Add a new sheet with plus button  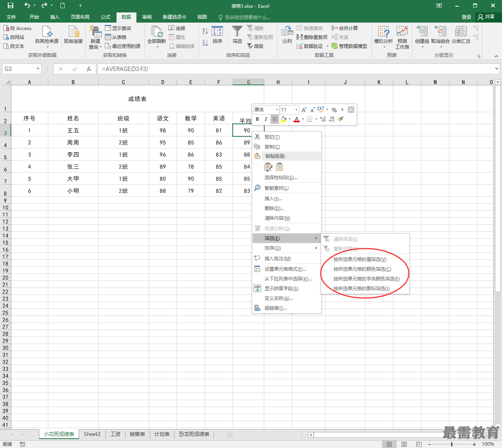click(230, 434)
